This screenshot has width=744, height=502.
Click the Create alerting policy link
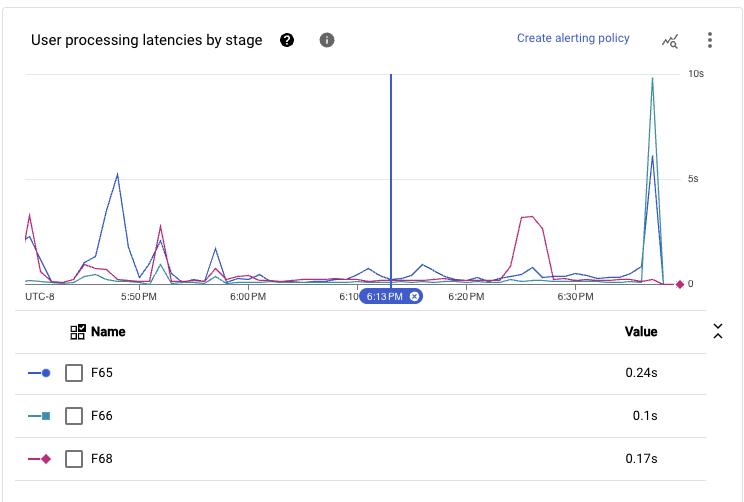[x=573, y=39]
